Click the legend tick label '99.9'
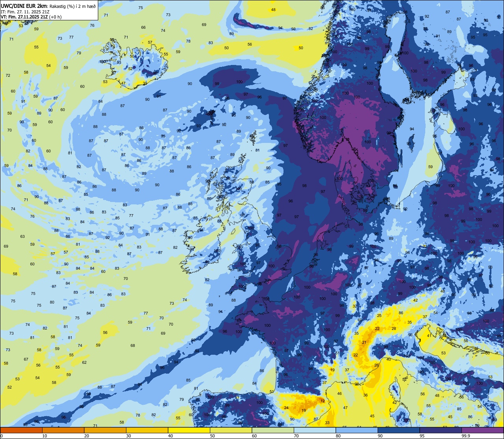 [466, 436]
